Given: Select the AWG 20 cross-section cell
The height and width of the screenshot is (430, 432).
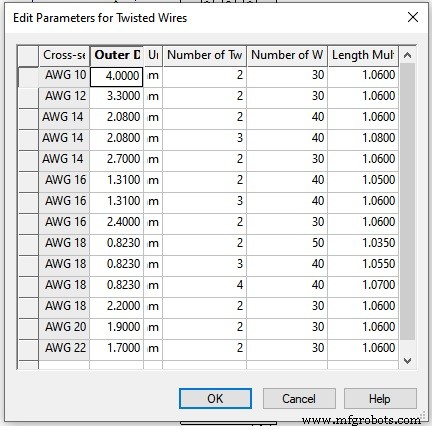Looking at the screenshot, I should pos(64,328).
